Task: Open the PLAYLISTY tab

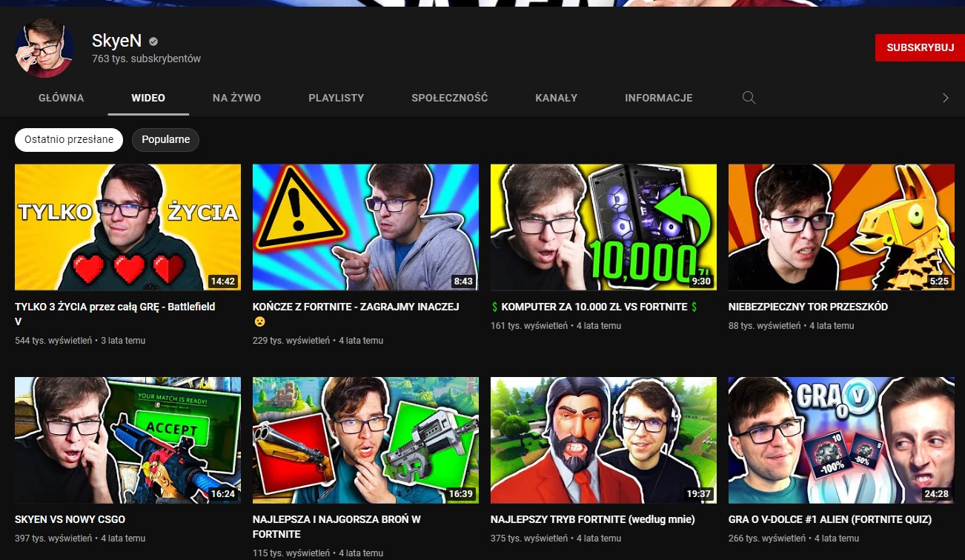Action: 336,98
